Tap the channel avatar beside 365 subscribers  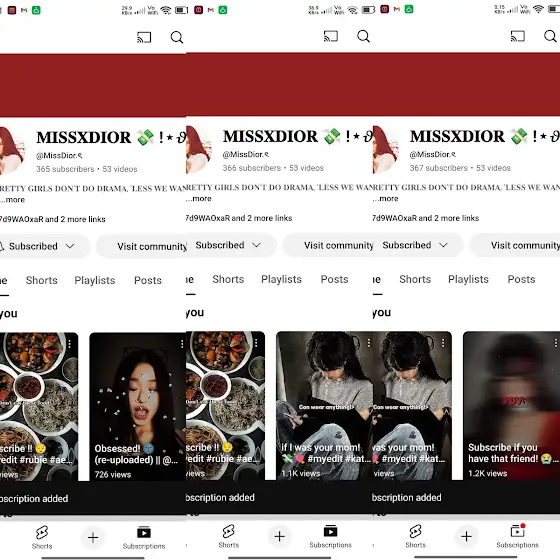pyautogui.click(x=12, y=150)
